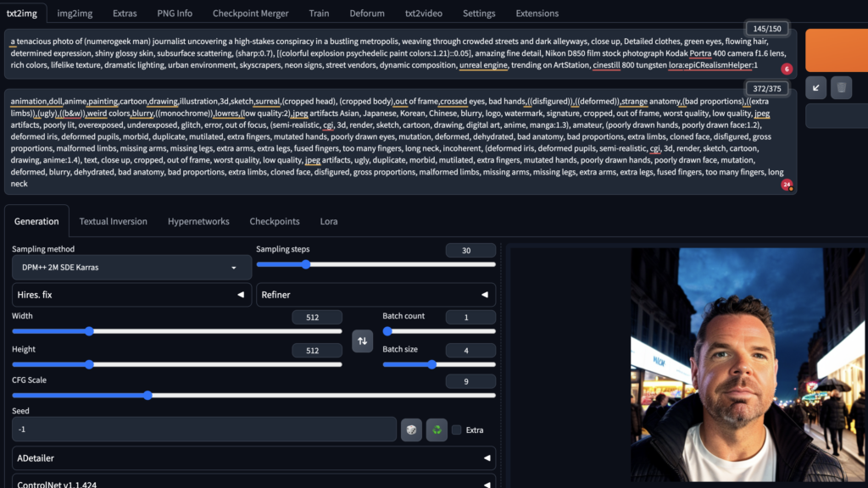Click the styles field below the trash icon

837,117
